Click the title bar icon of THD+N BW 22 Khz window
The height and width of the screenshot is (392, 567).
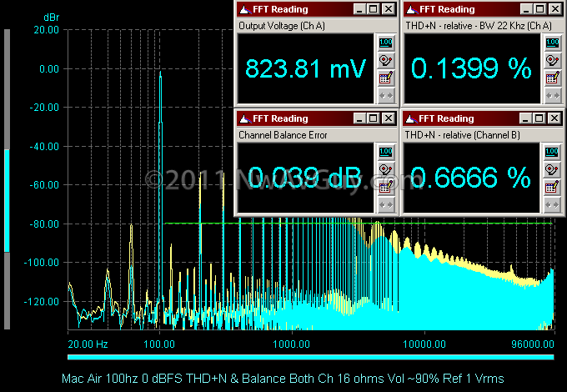412,9
